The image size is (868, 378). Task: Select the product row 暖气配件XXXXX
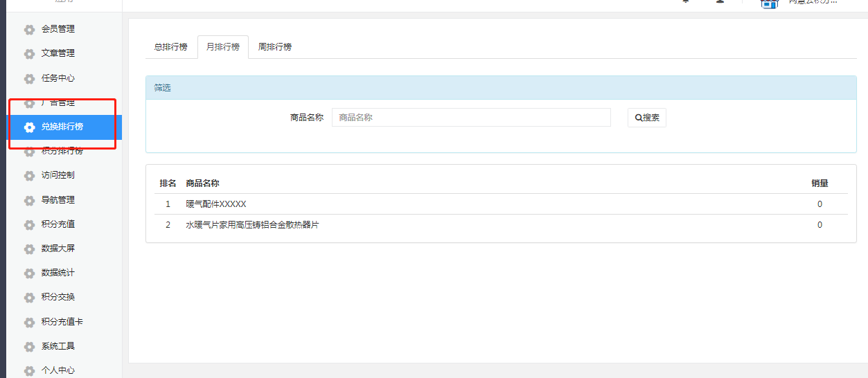tap(501, 204)
